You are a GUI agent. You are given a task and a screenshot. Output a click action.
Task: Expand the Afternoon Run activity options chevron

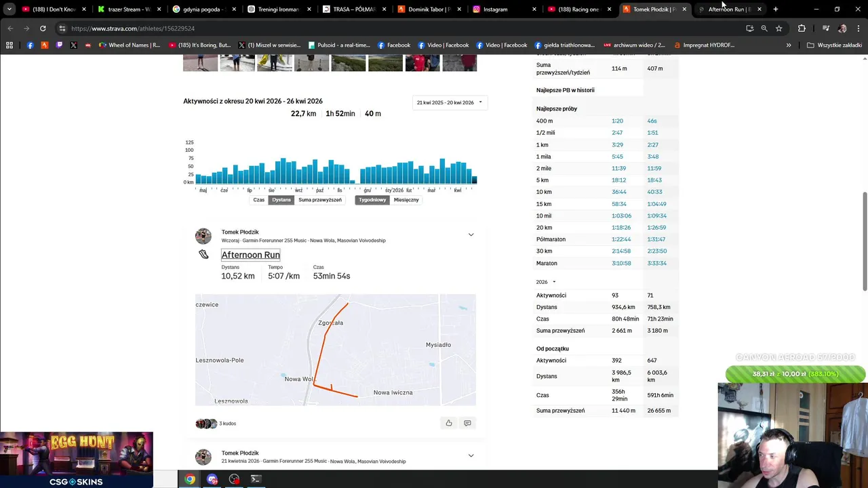tap(471, 235)
